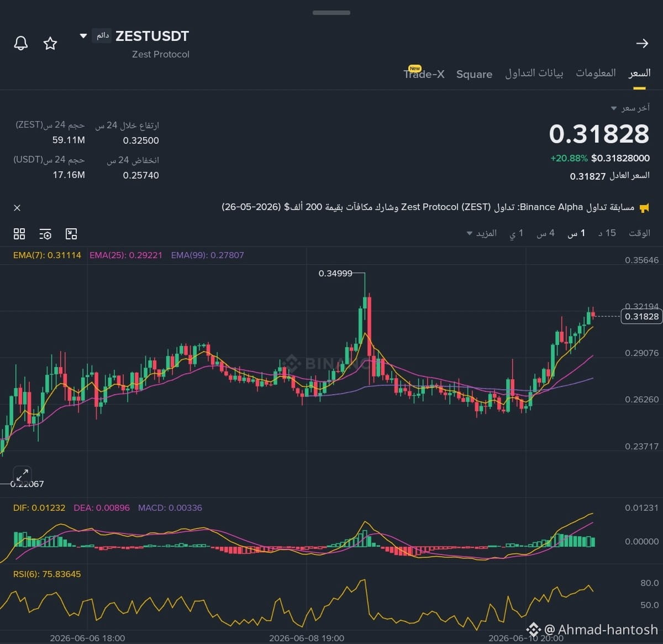Tap the 2026-06-08 19:00 date label
Screen dimensions: 663x644
(307, 638)
